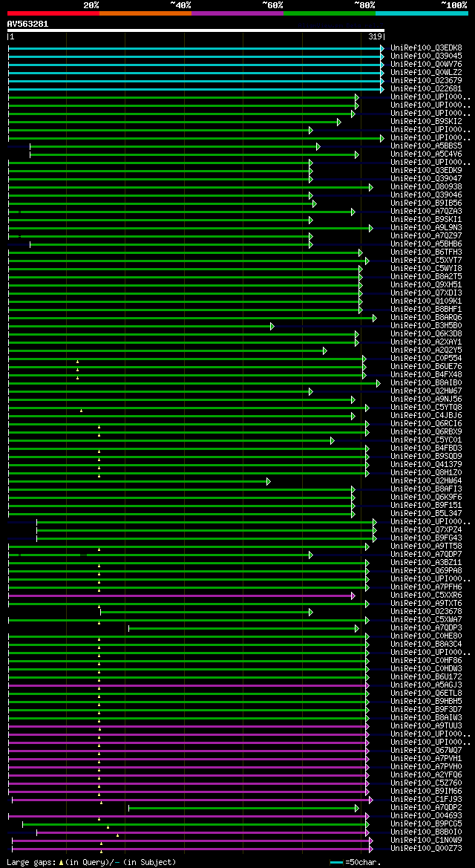Click the UniRef100_B6UE76 label
Viewport: 475px width, 868px height.
(x=426, y=367)
